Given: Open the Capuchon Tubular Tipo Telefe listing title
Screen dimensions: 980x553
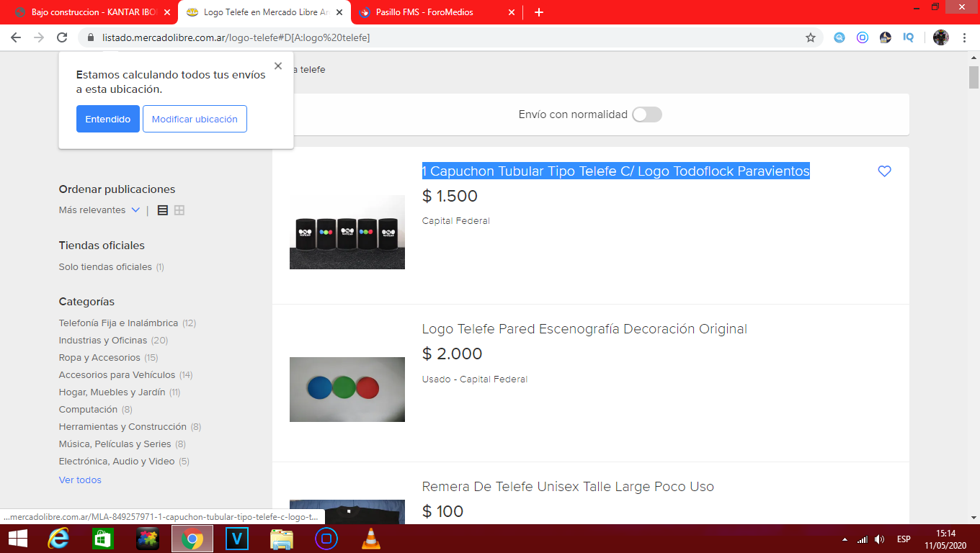Looking at the screenshot, I should pyautogui.click(x=616, y=171).
